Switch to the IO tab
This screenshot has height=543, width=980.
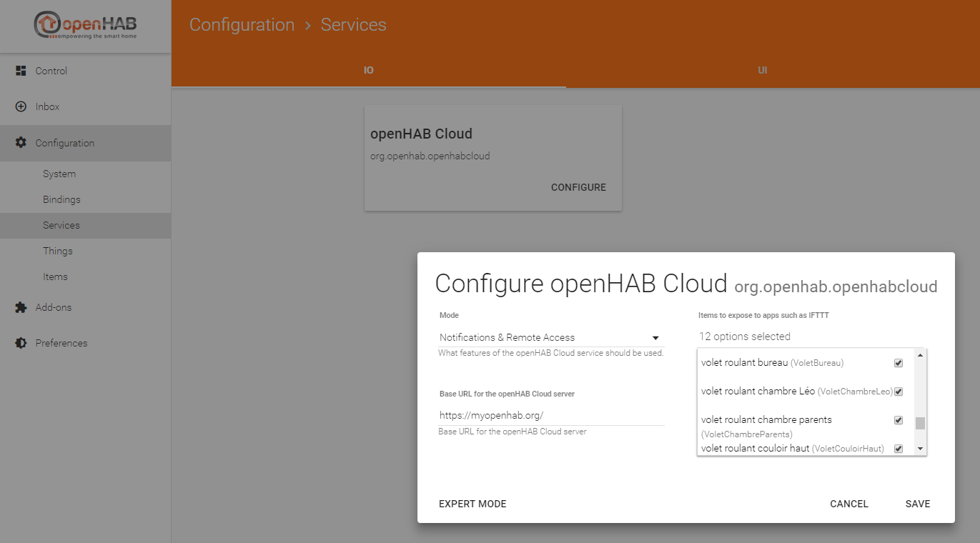click(x=368, y=71)
